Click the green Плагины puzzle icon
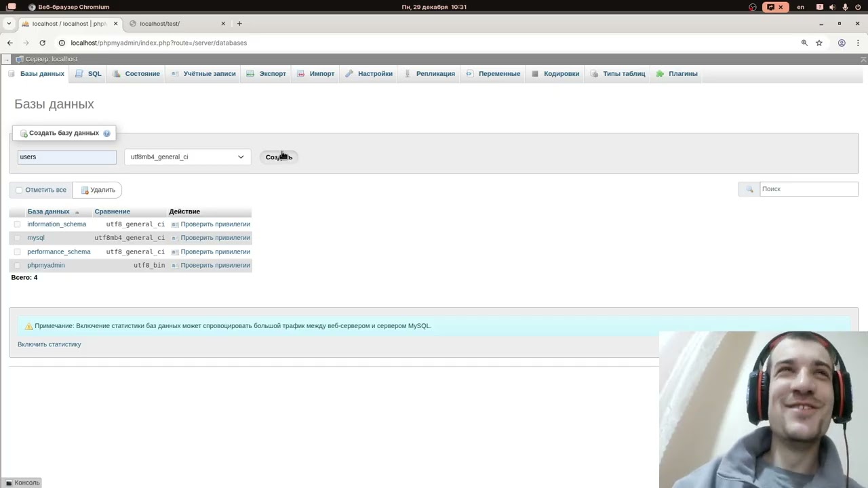Screen dimensions: 868x488 click(x=660, y=74)
